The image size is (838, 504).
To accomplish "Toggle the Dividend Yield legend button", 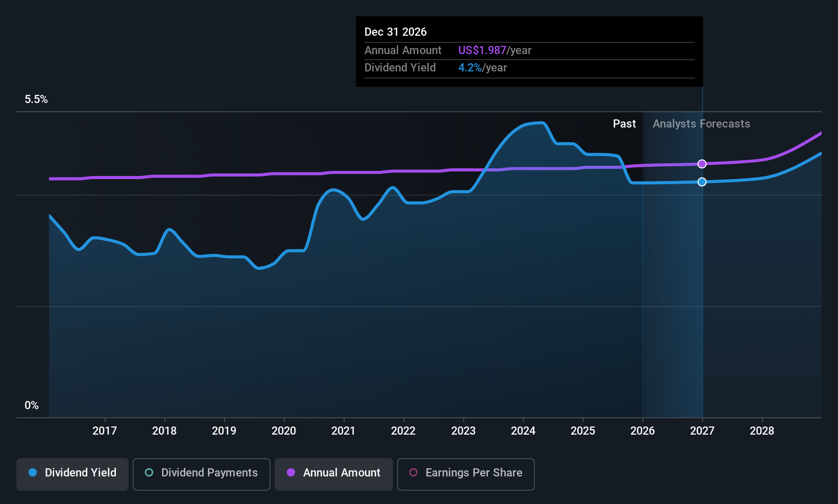I will [72, 474].
